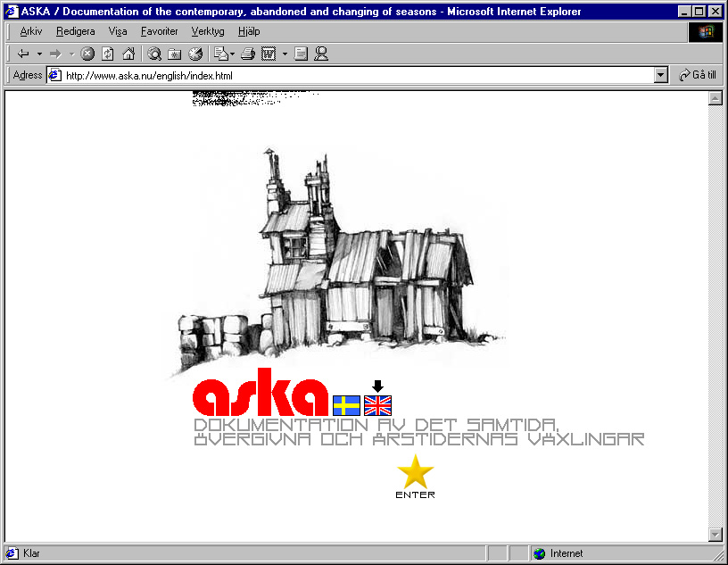Open the Favorites pane icon
Viewport: 728px width, 565px height.
pos(175,54)
